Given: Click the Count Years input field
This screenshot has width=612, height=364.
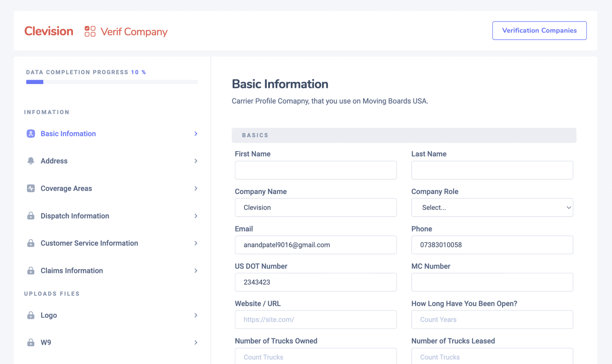Looking at the screenshot, I should [x=492, y=320].
